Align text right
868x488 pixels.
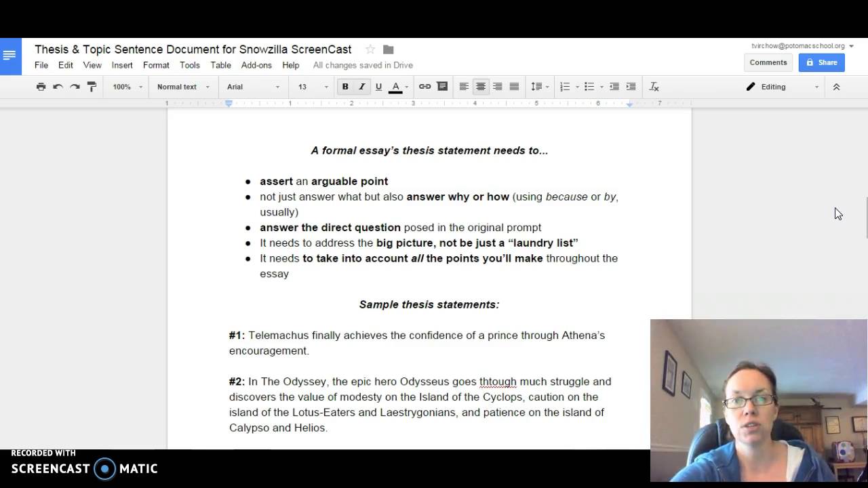[x=497, y=87]
